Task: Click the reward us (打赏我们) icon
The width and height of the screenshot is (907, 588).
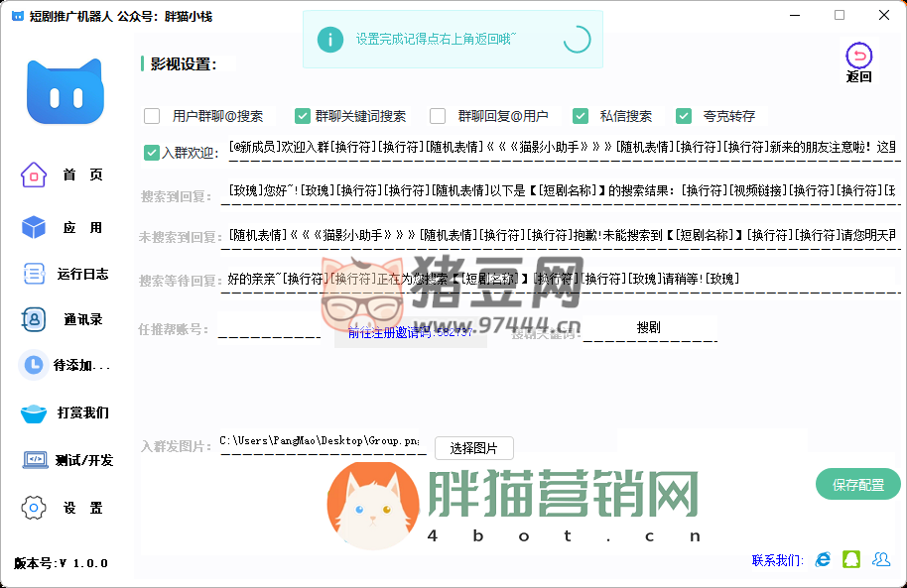Action: pos(34,412)
